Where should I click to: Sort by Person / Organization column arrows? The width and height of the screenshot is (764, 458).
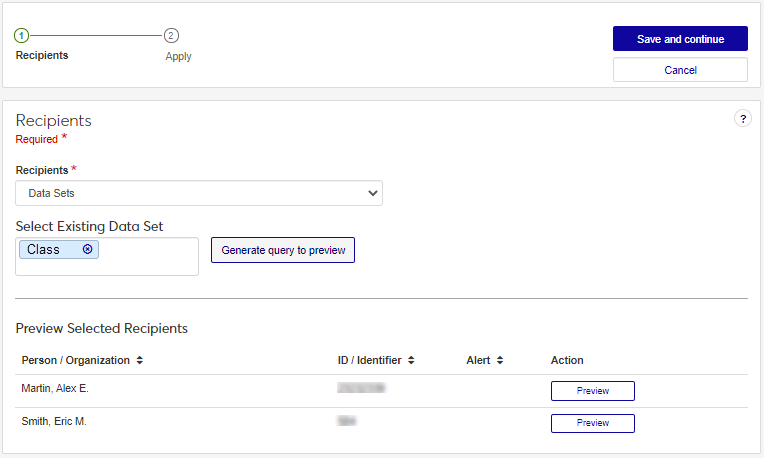pyautogui.click(x=140, y=360)
